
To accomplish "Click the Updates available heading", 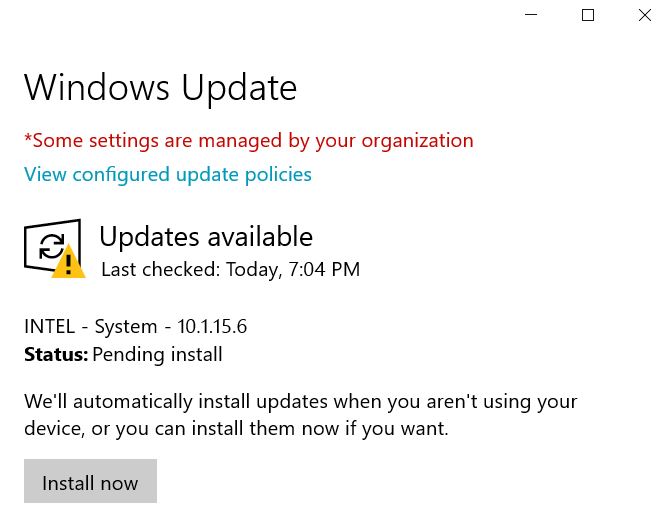I will pos(206,238).
